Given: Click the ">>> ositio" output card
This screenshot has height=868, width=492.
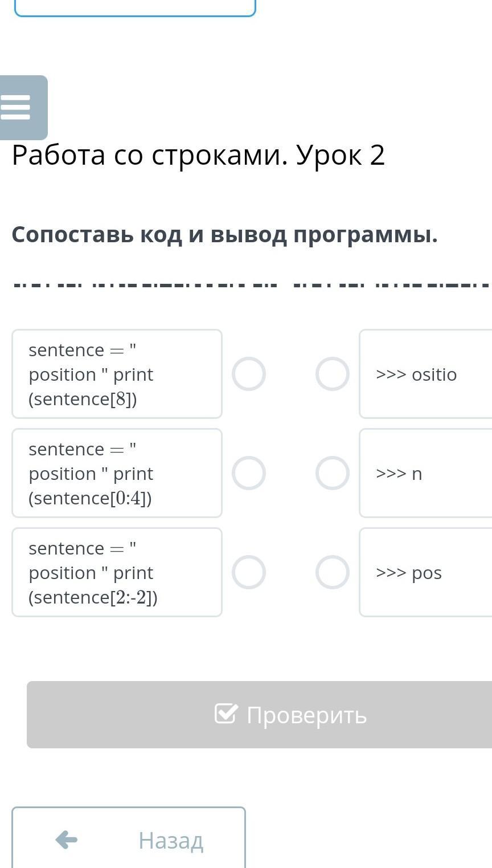Looking at the screenshot, I should [x=425, y=374].
